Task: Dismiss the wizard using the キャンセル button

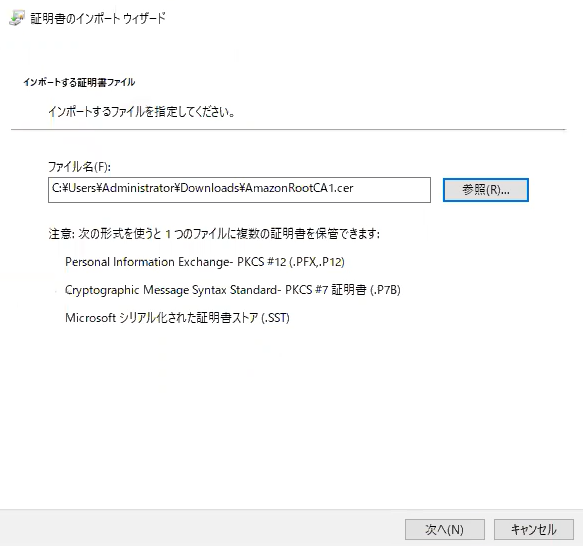Action: [x=534, y=529]
